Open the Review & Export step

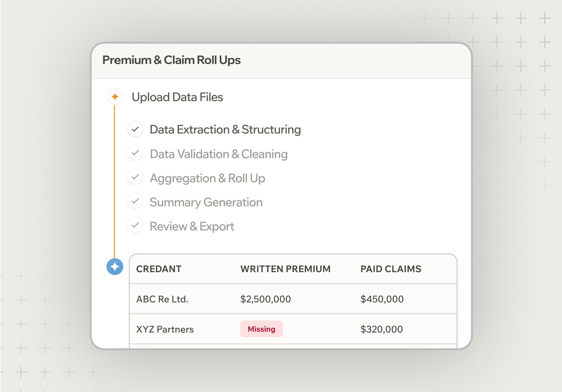(192, 226)
